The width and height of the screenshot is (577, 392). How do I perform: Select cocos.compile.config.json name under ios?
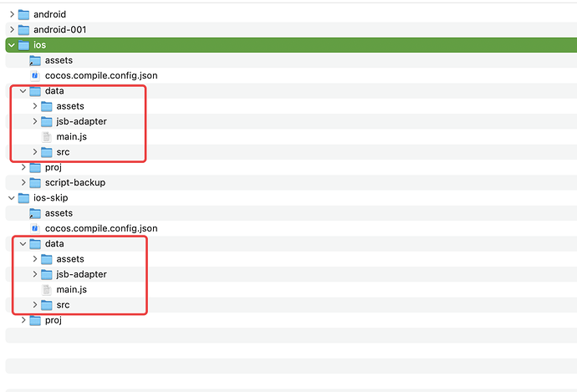click(101, 75)
